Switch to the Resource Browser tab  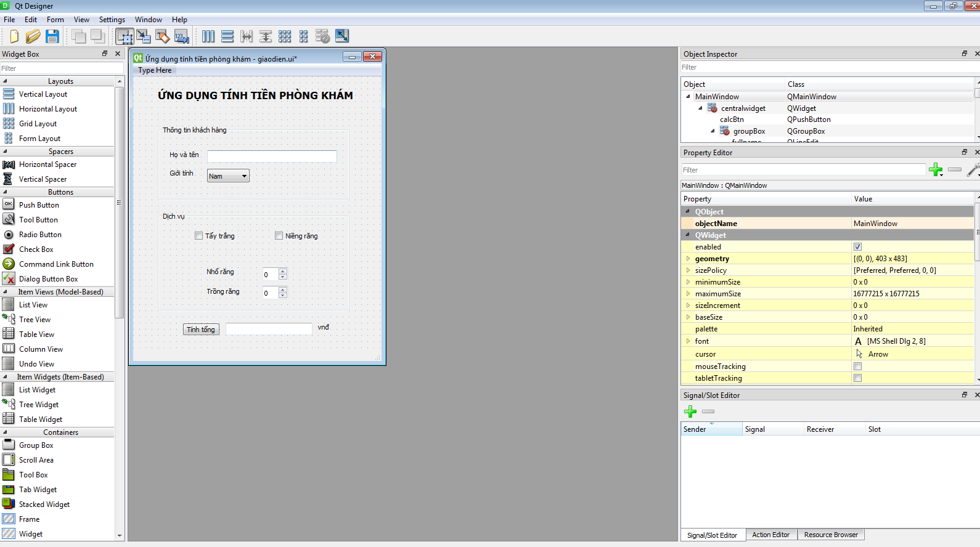click(830, 535)
